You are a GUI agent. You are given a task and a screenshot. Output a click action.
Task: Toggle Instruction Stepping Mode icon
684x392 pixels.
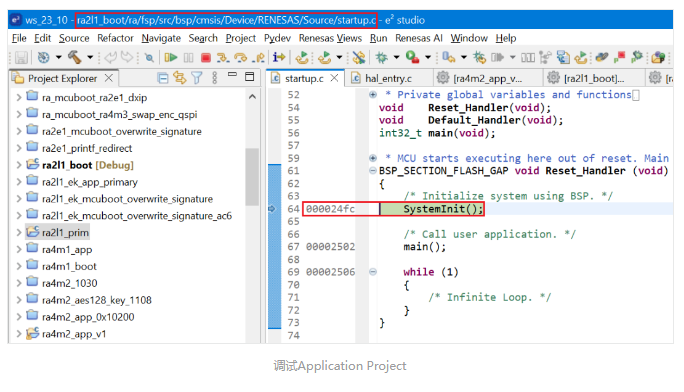click(278, 57)
